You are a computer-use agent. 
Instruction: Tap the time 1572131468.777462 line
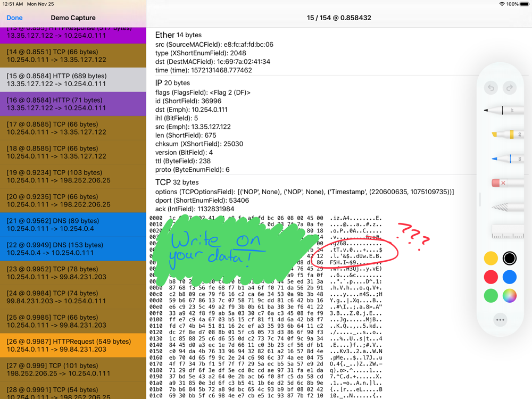[204, 70]
